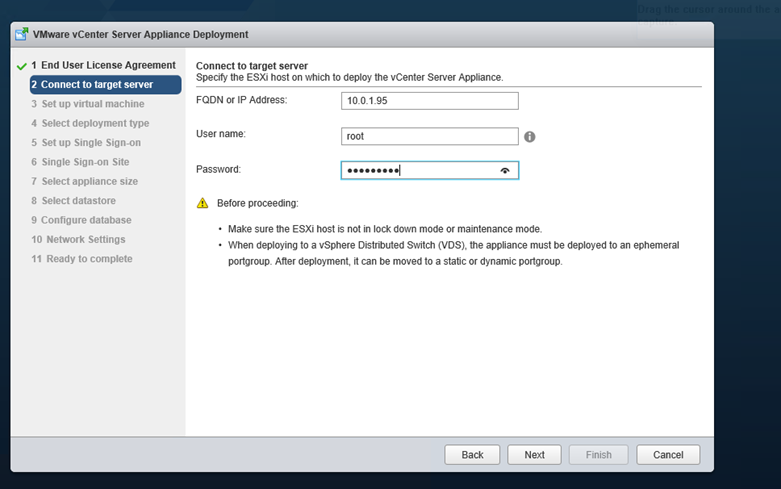Click the lock down mode warning bullet text
The image size is (781, 489).
pos(385,229)
